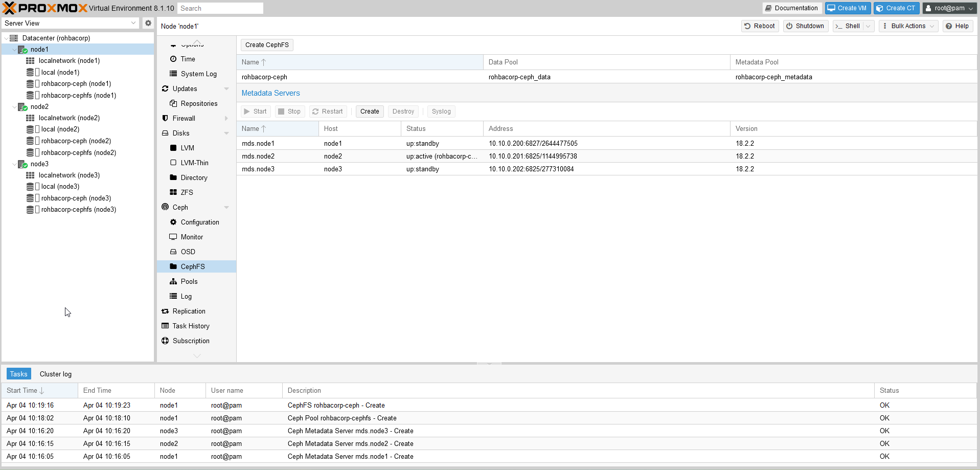The width and height of the screenshot is (980, 470).
Task: Select mds.node1 metadata server row
Action: click(607, 144)
